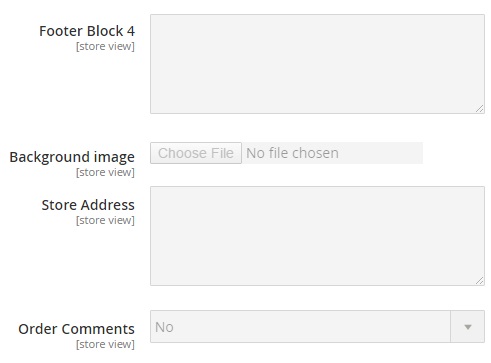The width and height of the screenshot is (491, 363).
Task: Click [store view] scope under Store Address
Action: (105, 220)
